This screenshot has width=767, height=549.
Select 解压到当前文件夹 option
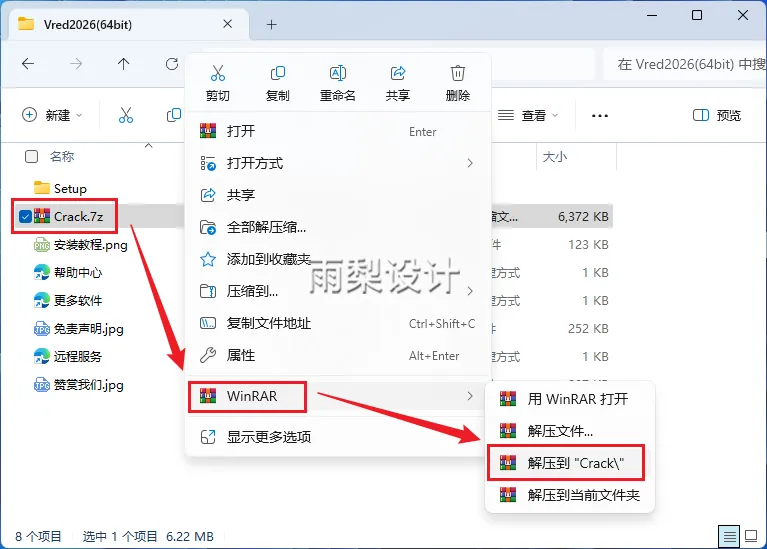[x=570, y=495]
